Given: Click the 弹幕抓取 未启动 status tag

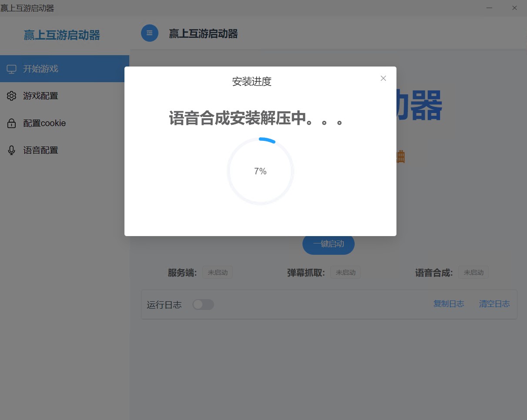Looking at the screenshot, I should click(x=346, y=273).
